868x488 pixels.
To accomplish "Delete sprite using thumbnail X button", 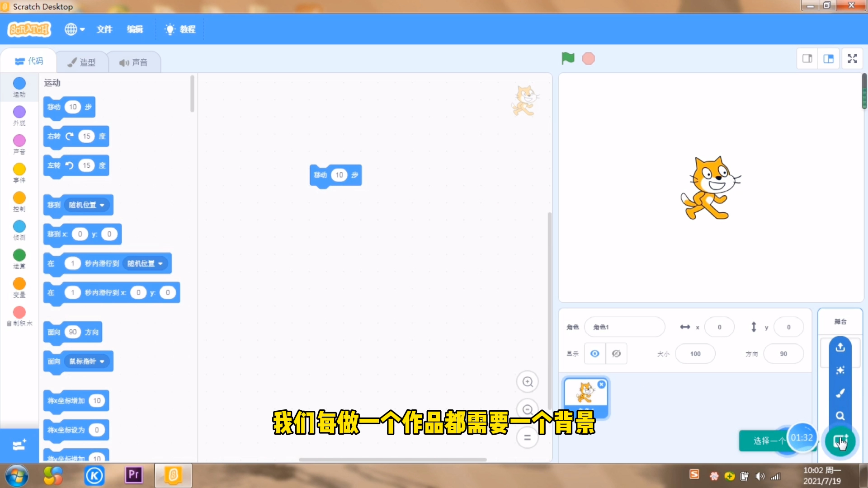I will (601, 385).
